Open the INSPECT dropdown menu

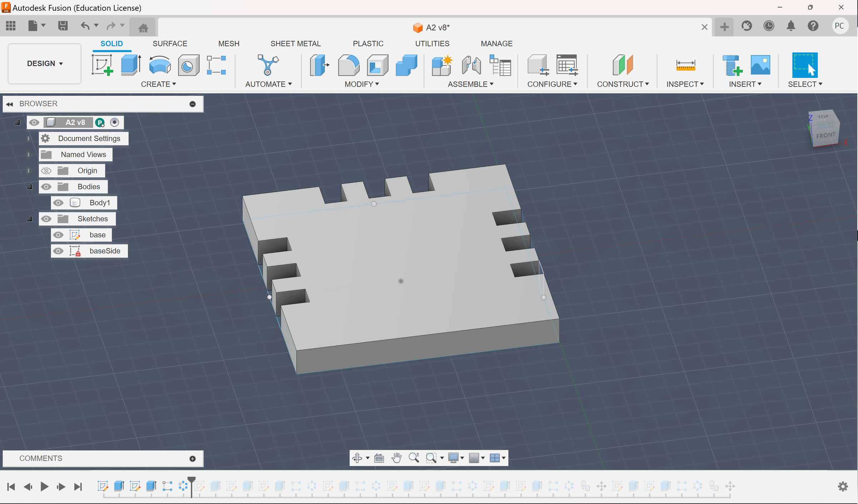(x=685, y=84)
